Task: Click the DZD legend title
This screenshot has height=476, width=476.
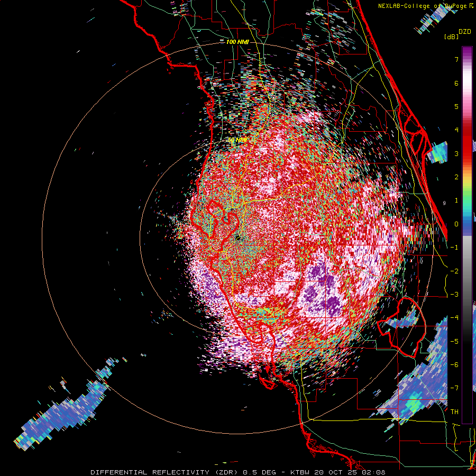Action: pos(465,32)
